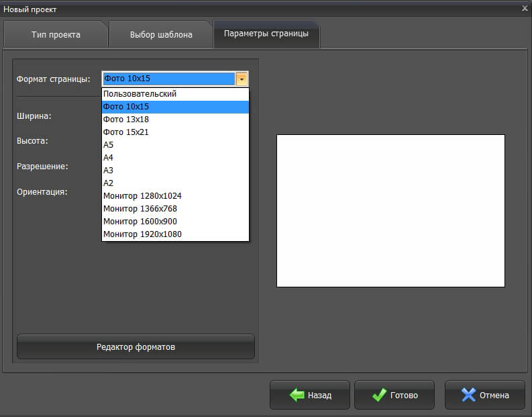Choose the Фото 15x21 option

[175, 132]
